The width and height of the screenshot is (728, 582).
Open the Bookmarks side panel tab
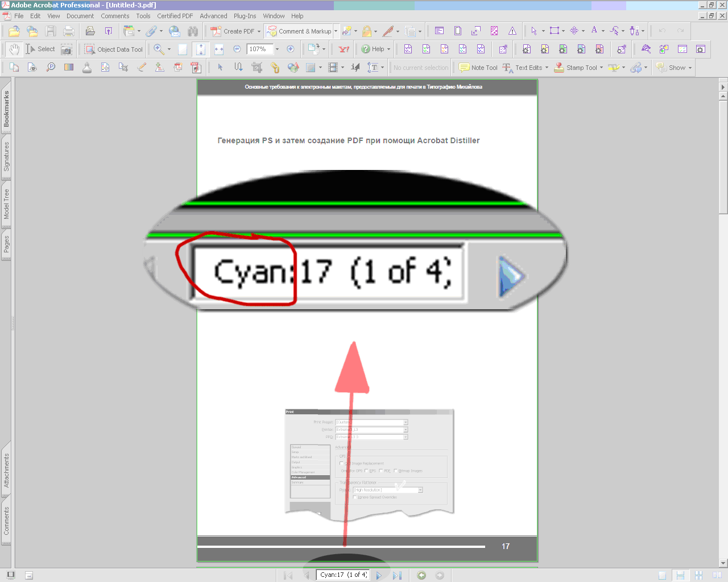point(6,109)
